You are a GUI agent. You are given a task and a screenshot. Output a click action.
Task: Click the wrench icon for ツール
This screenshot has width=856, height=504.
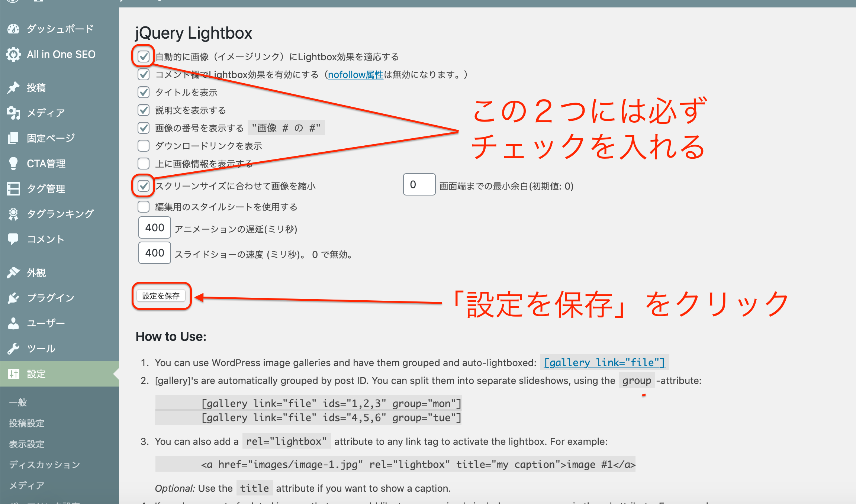point(13,349)
